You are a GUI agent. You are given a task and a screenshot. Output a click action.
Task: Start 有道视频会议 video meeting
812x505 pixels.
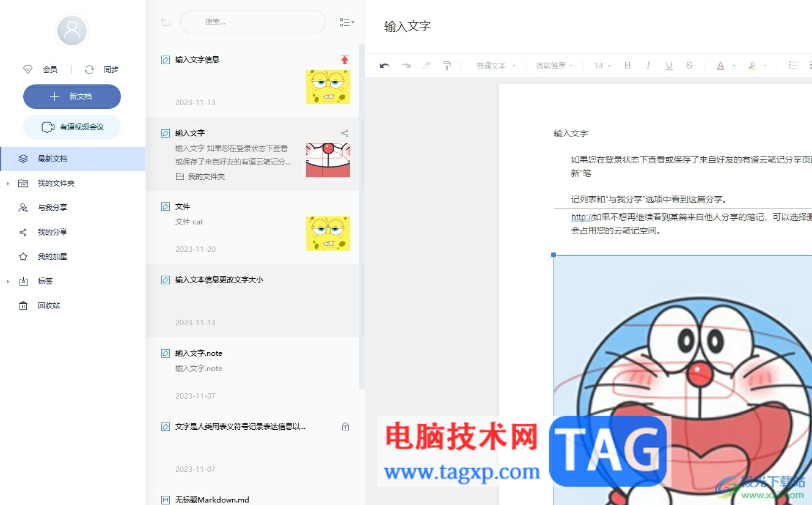(x=72, y=127)
